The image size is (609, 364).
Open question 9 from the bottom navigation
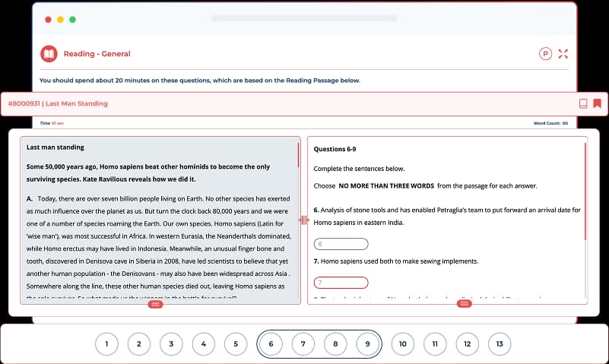pyautogui.click(x=367, y=344)
